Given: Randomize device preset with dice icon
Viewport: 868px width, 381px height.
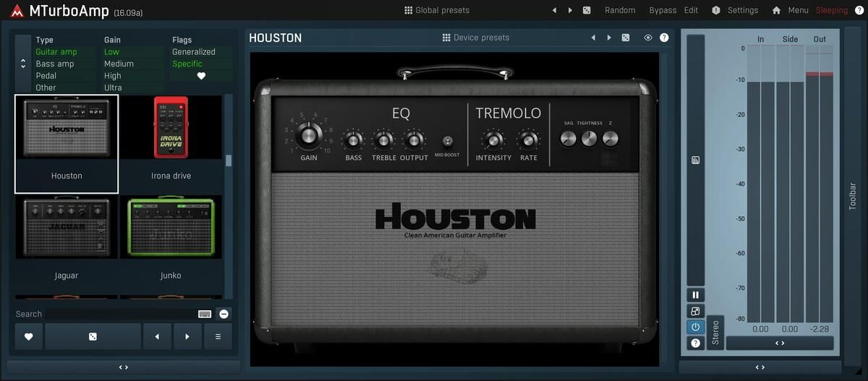Looking at the screenshot, I should point(626,38).
